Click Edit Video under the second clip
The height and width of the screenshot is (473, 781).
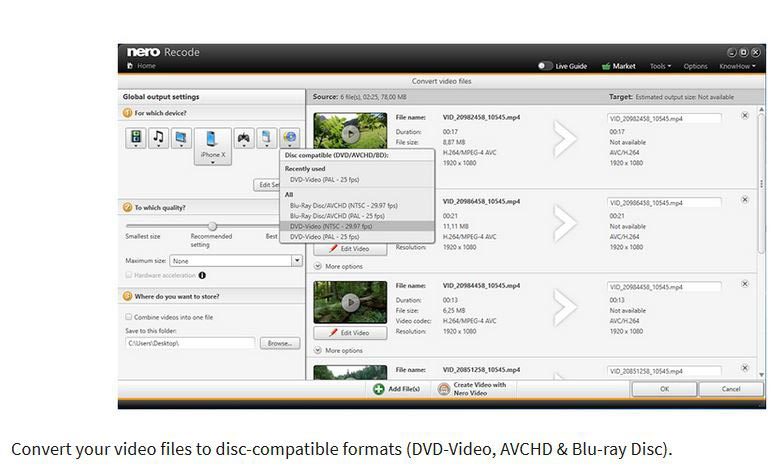tap(350, 249)
